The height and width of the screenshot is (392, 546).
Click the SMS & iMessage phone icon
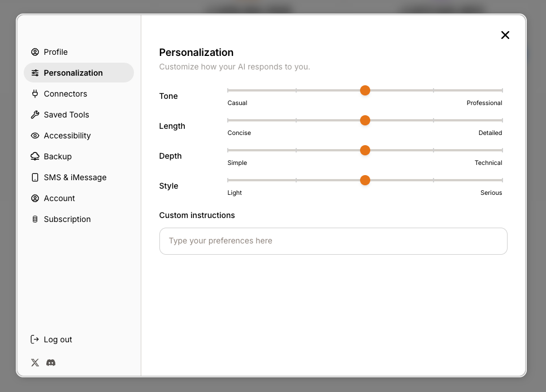[35, 177]
